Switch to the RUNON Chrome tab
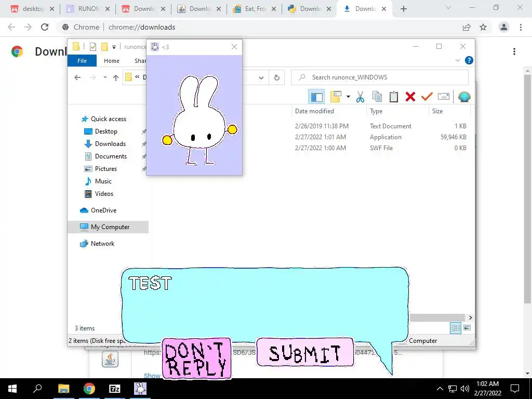This screenshot has width=532, height=399. 88,9
